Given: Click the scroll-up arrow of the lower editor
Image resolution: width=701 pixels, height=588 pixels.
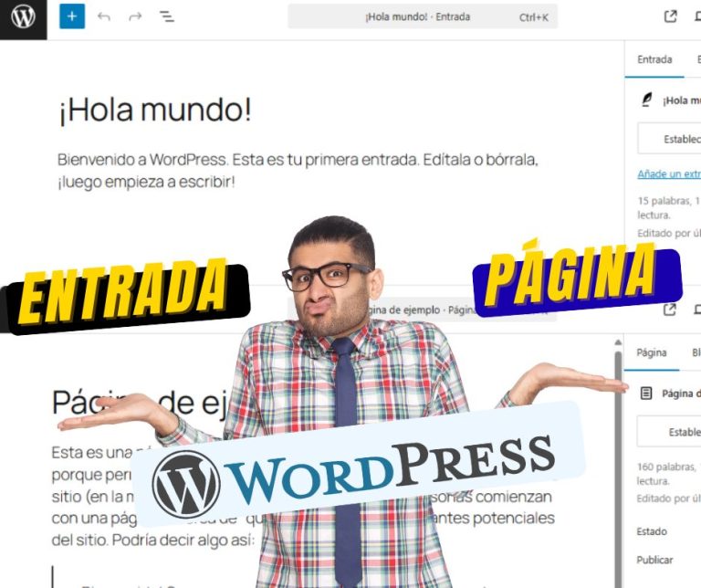Looking at the screenshot, I should pos(618,343).
